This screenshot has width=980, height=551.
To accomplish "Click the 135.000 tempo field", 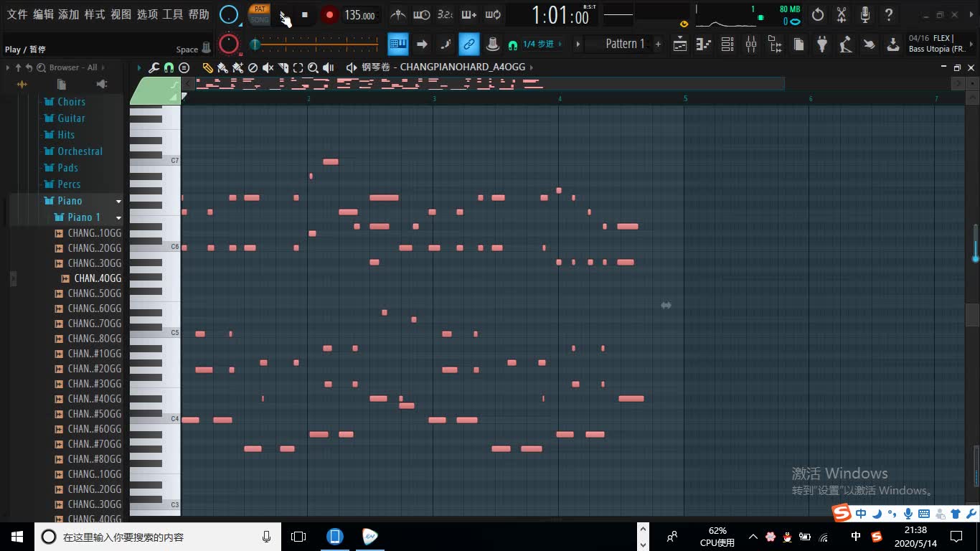I will click(359, 15).
